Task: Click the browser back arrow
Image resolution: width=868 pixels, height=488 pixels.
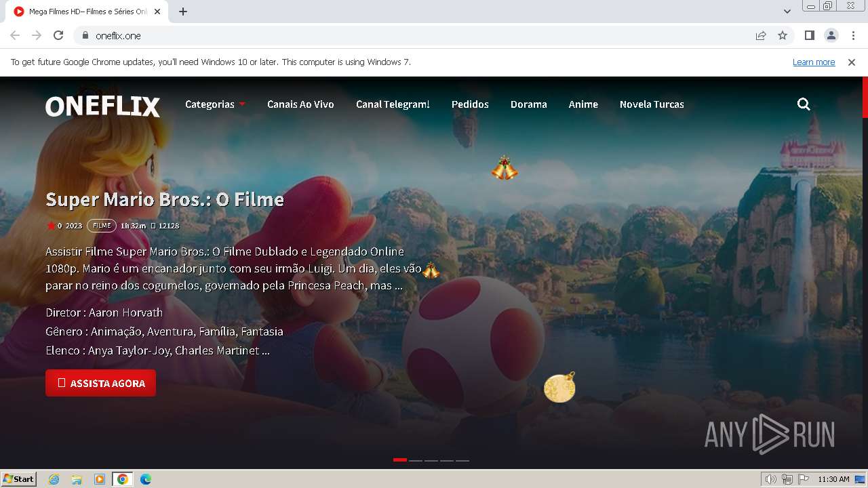Action: pos(15,35)
